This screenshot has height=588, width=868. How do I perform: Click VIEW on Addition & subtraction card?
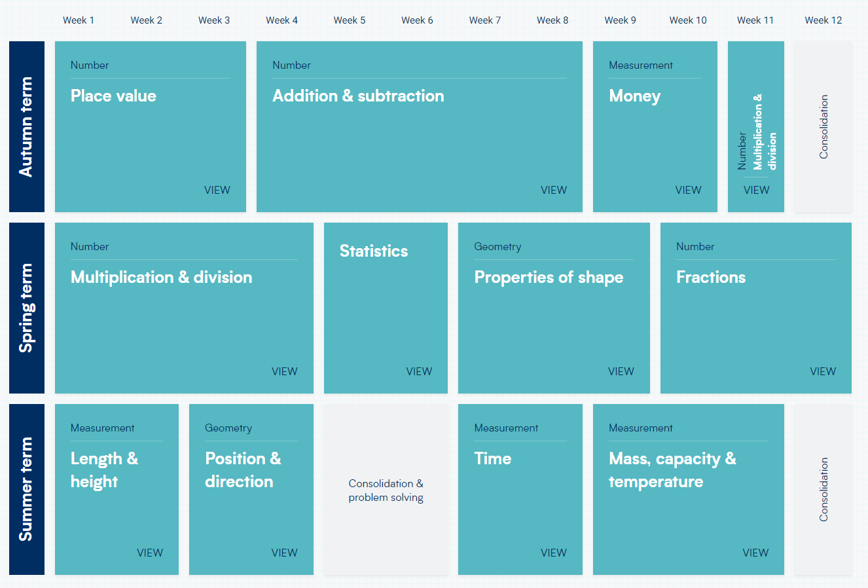point(553,190)
